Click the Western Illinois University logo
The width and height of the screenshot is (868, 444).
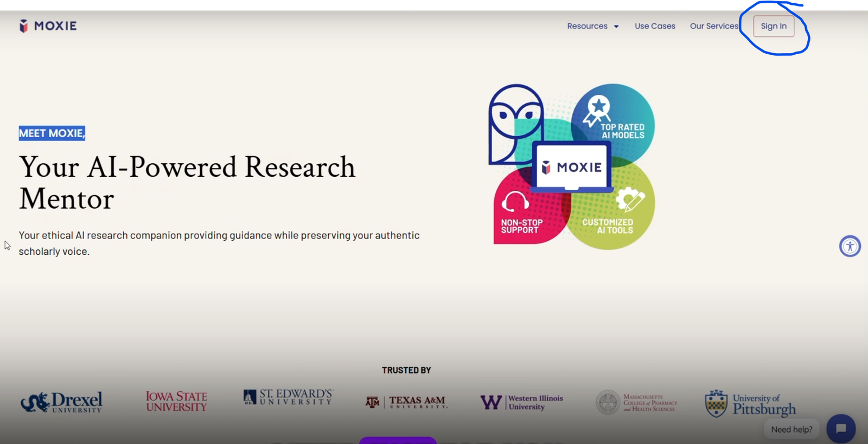coord(521,402)
